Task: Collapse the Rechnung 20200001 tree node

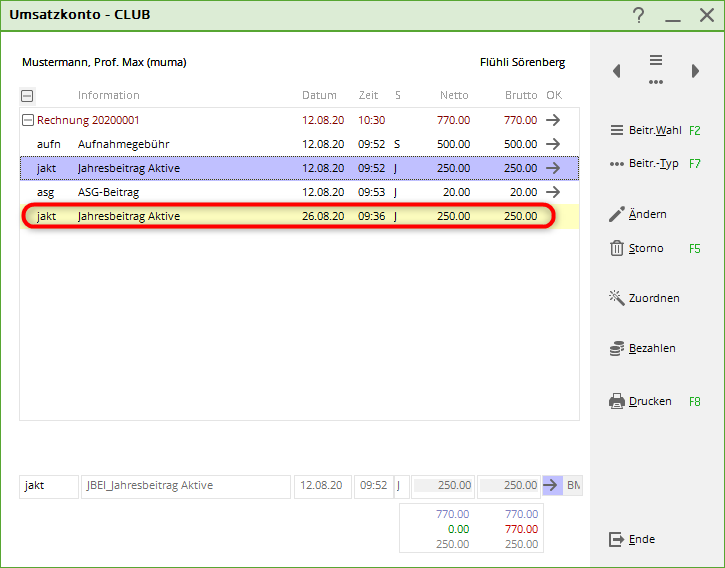Action: [27, 120]
